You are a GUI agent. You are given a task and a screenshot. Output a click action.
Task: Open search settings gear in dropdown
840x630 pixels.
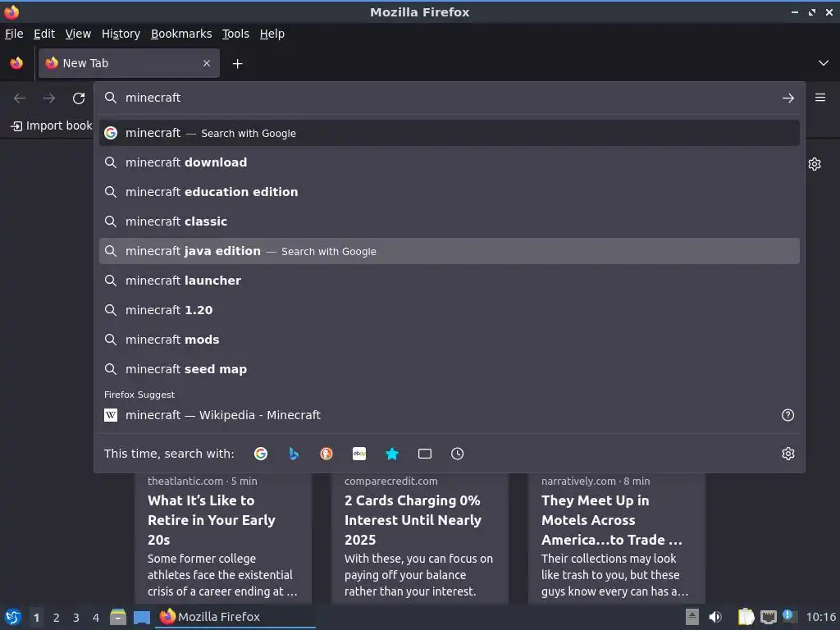pyautogui.click(x=788, y=454)
